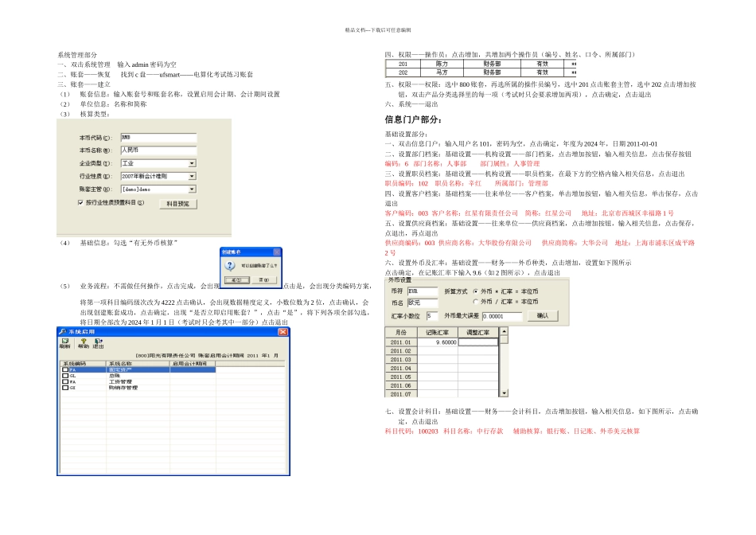Tick the GL 总账 checkbox
This screenshot has width=756, height=535.
pos(65,375)
